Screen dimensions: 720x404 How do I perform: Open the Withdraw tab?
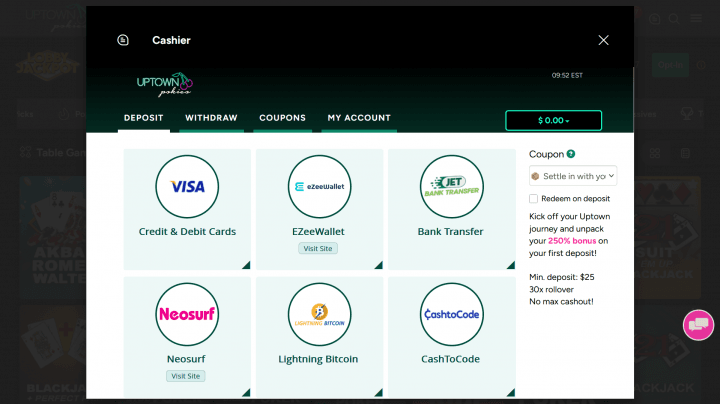coord(211,118)
